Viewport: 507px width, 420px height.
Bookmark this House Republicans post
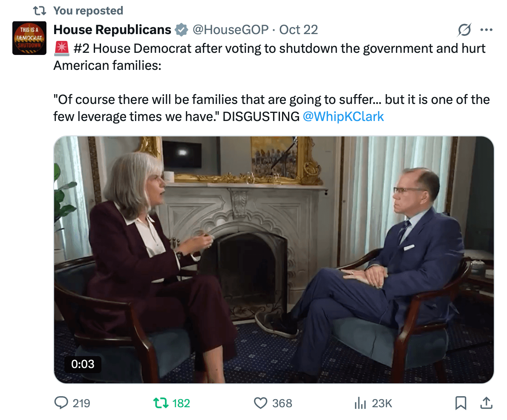point(461,403)
